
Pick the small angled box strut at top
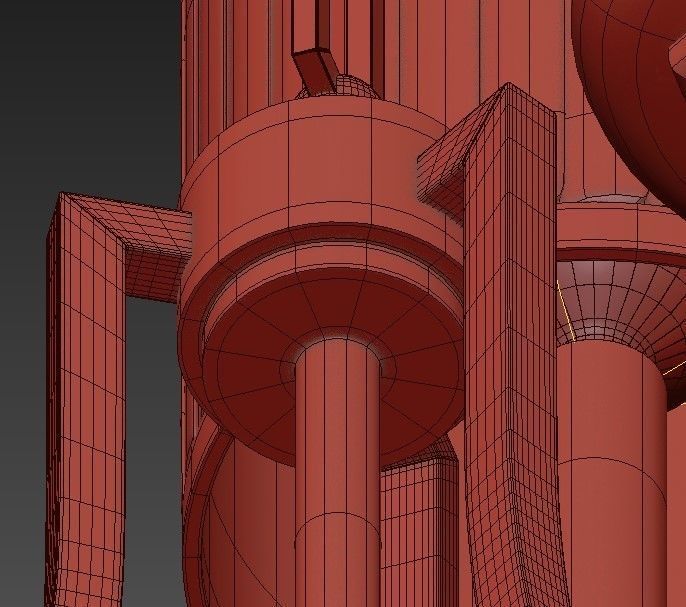click(x=316, y=70)
